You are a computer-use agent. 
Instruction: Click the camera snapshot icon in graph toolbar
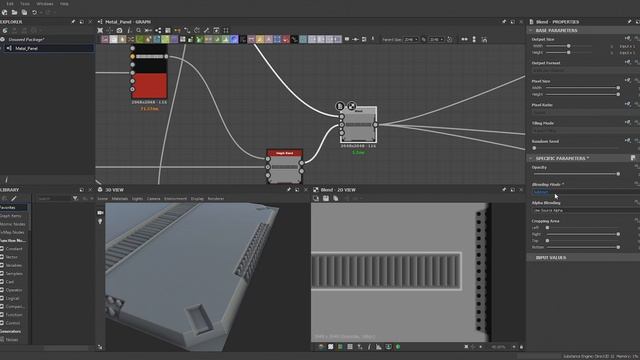119,30
